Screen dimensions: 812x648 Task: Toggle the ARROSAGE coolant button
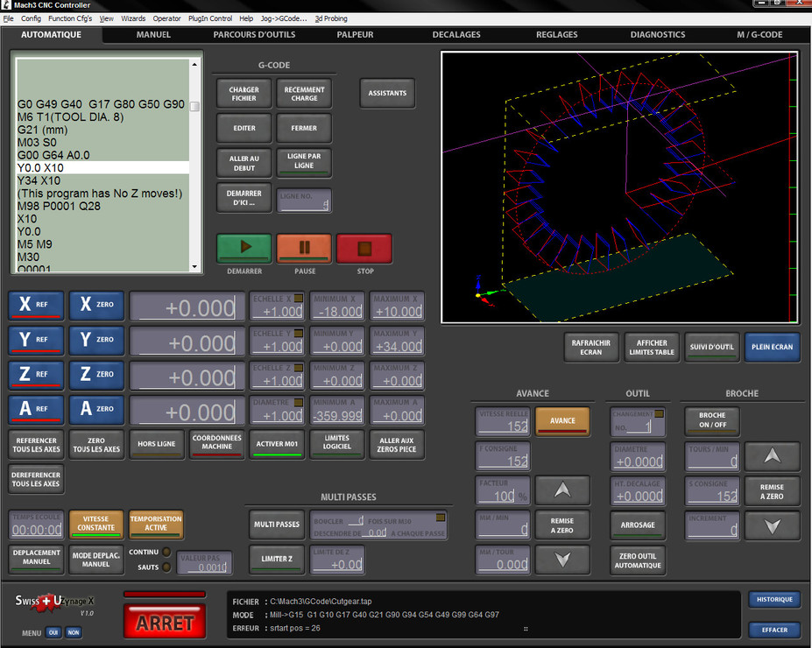pyautogui.click(x=638, y=525)
